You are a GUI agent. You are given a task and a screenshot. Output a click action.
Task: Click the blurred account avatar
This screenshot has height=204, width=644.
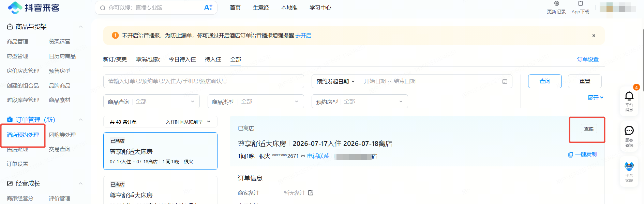618,8
